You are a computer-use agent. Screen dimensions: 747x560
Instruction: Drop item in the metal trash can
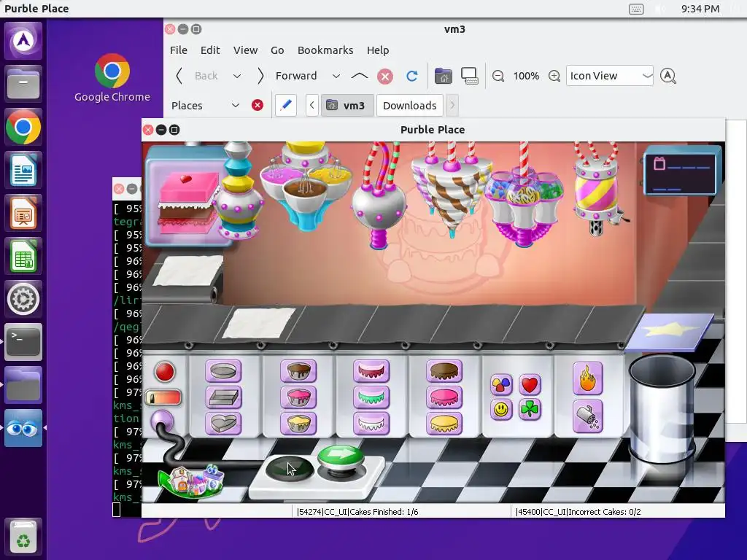(x=662, y=408)
